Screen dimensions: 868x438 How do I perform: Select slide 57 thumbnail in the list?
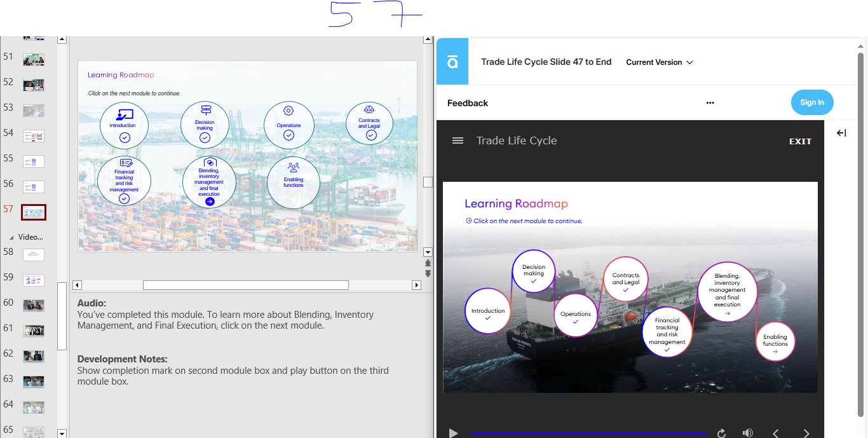34,212
